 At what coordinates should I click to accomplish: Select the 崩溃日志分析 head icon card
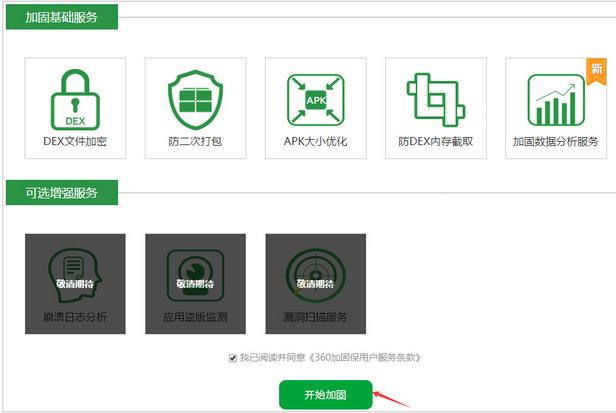click(x=75, y=284)
